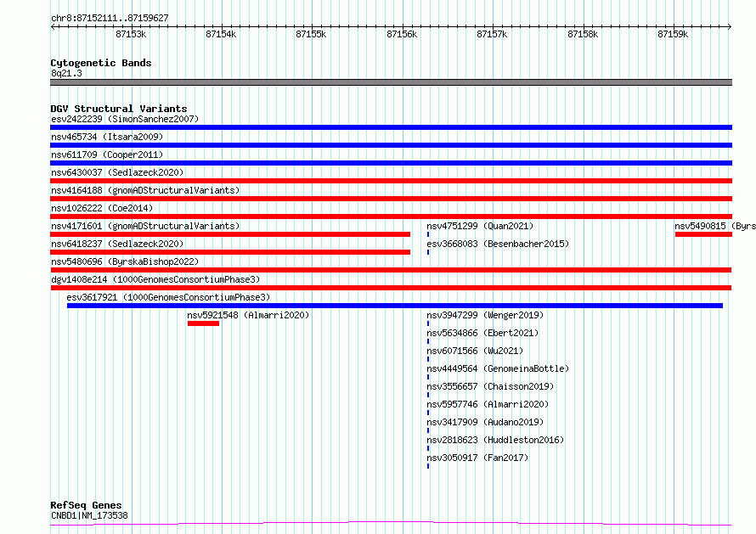Click the 87157k ruler tick label

tap(492, 34)
